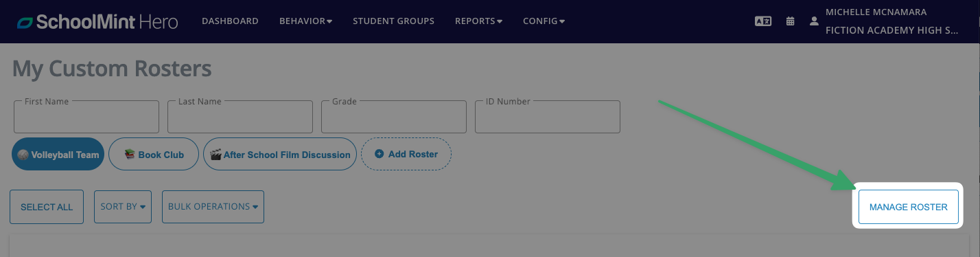980x257 pixels.
Task: Click the Select All button
Action: click(47, 207)
